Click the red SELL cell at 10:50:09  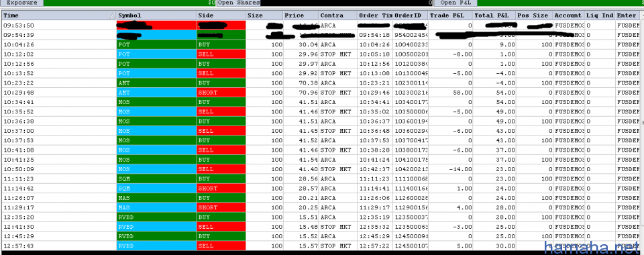pos(221,169)
